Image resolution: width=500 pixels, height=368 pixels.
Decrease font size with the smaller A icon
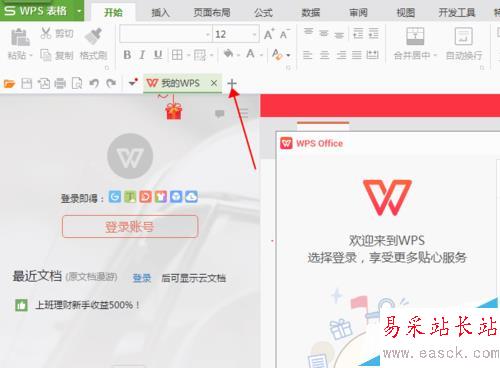pyautogui.click(x=284, y=34)
